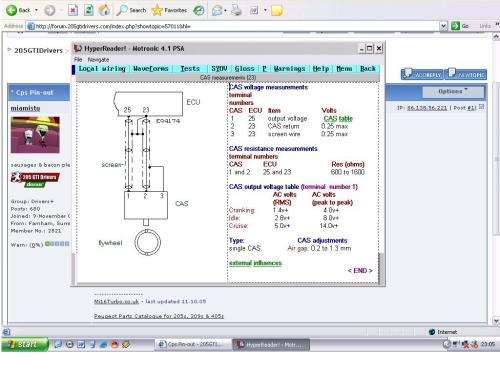Click the 205 GTI Drivers donor badge
Viewport: 500px width, 375px height.
tap(35, 180)
